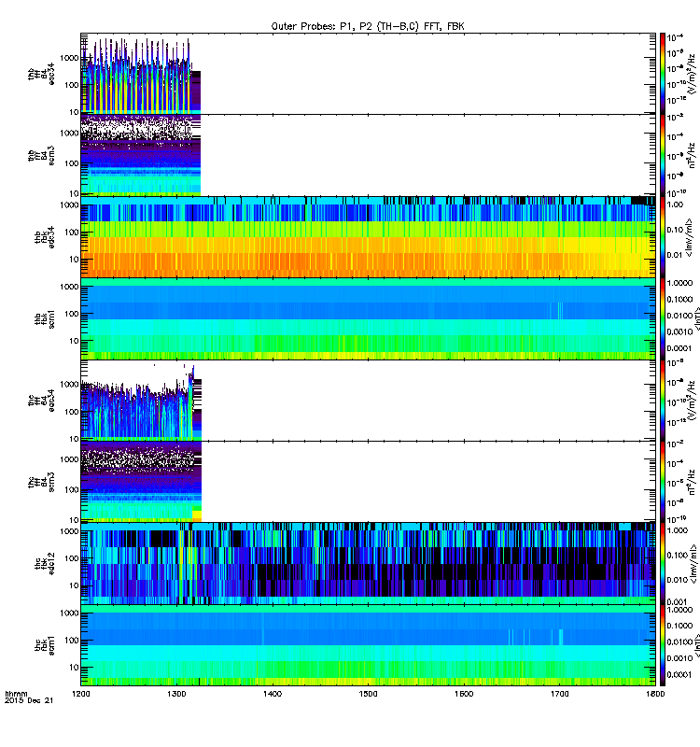Click the color bar of thb fff scm3 panel
This screenshot has width=700, height=747.
tap(663, 155)
